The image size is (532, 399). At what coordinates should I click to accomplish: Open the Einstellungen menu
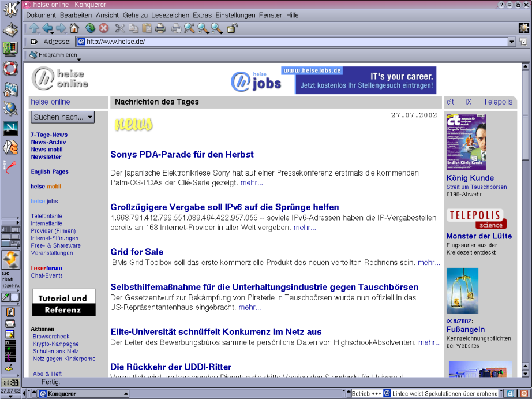click(235, 15)
